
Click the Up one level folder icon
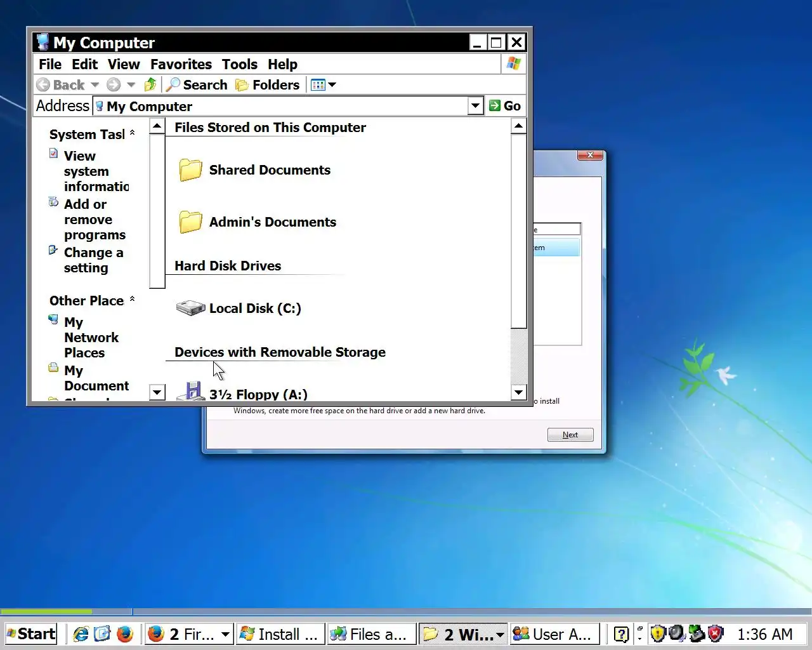[151, 84]
